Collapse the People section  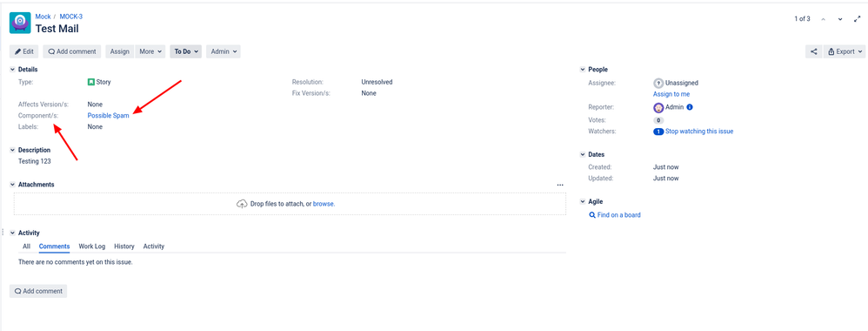click(583, 70)
